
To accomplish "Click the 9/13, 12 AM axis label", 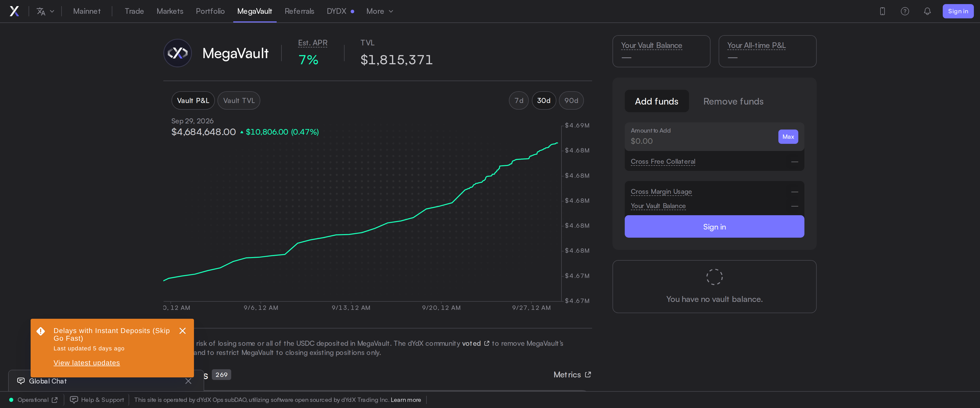I will pyautogui.click(x=351, y=308).
